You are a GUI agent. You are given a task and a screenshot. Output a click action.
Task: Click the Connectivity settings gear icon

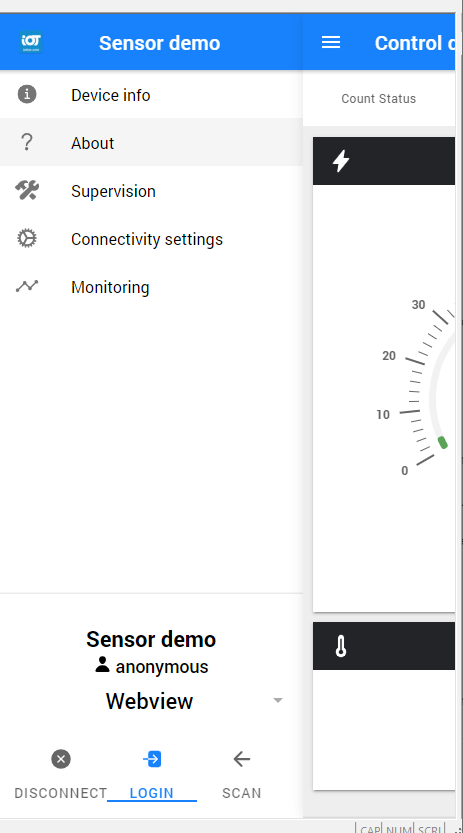click(x=27, y=239)
